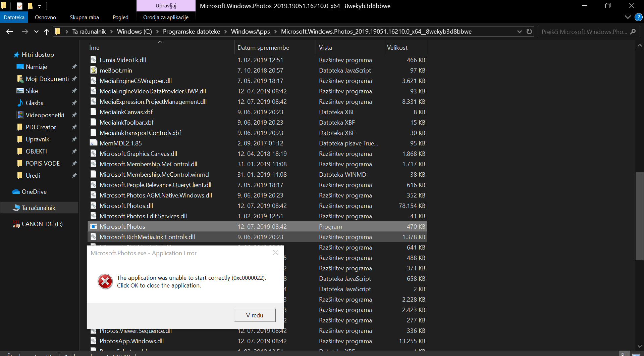The height and width of the screenshot is (356, 644).
Task: Refresh the current folder view
Action: pos(529,32)
